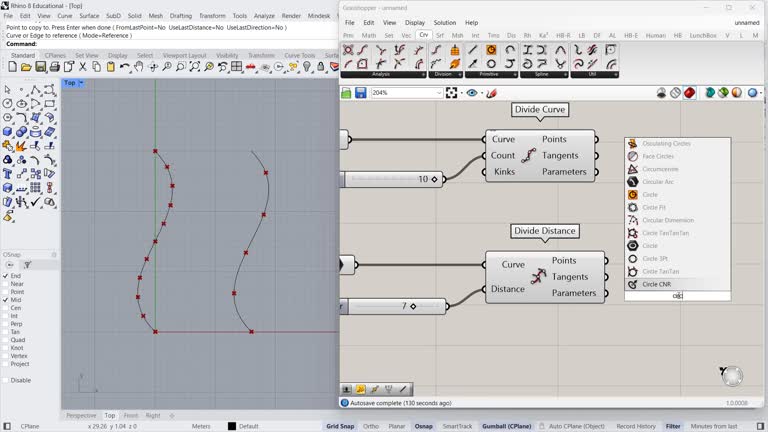Open the 204% zoom level dropdown
This screenshot has width=768, height=432.
(438, 93)
